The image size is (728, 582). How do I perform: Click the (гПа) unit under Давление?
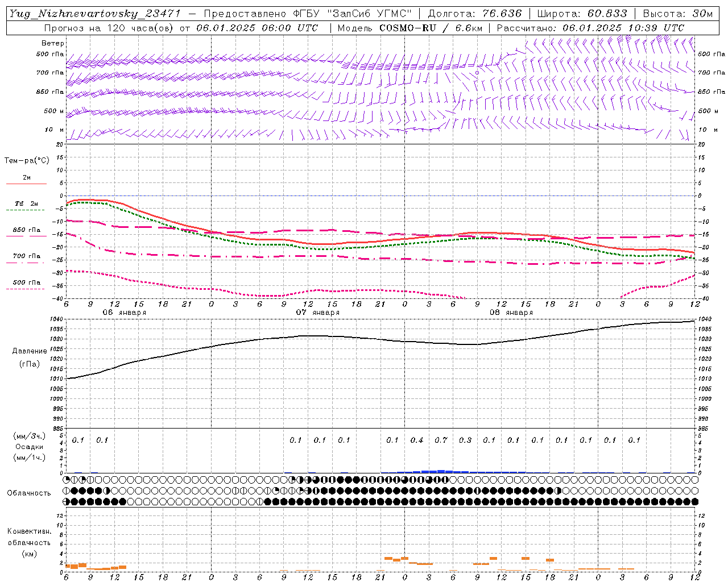pos(30,364)
